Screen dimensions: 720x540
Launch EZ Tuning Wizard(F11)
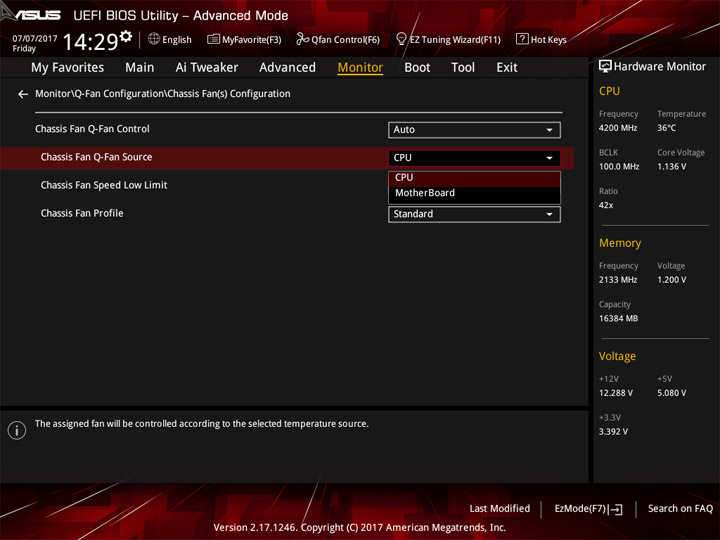pos(449,39)
